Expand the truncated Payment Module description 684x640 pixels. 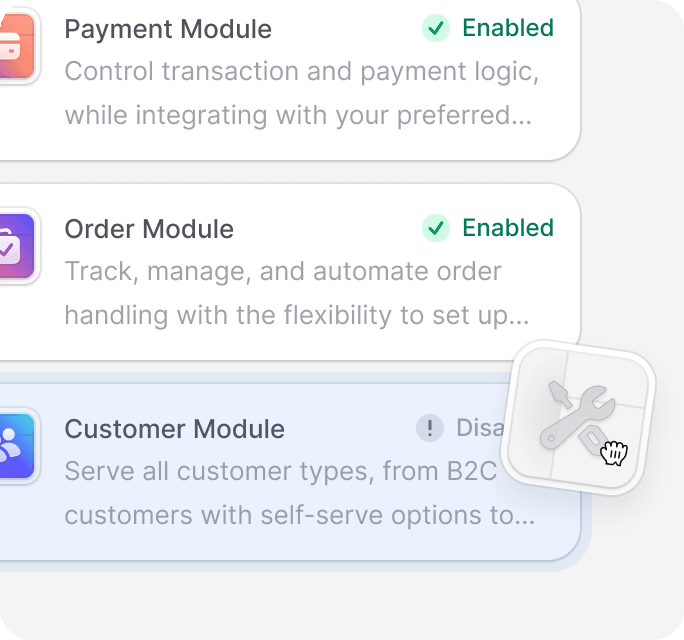pos(302,93)
